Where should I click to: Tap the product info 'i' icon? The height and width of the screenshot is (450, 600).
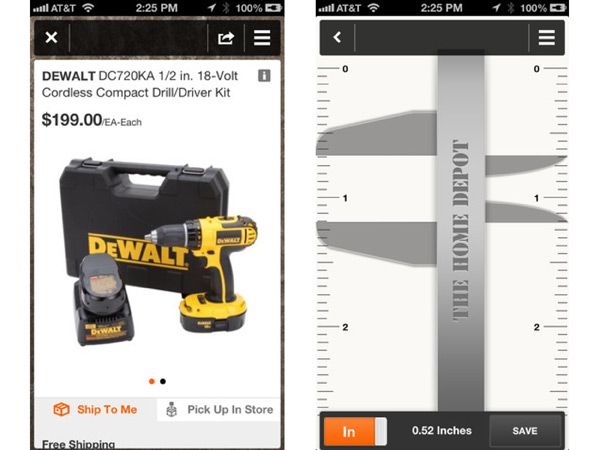[264, 75]
